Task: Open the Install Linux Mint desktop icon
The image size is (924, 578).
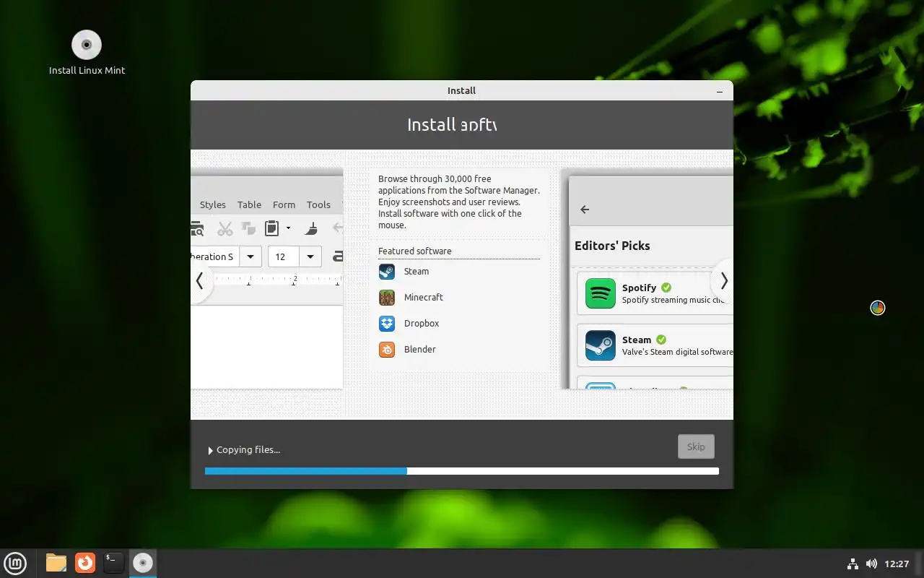Action: pyautogui.click(x=87, y=52)
